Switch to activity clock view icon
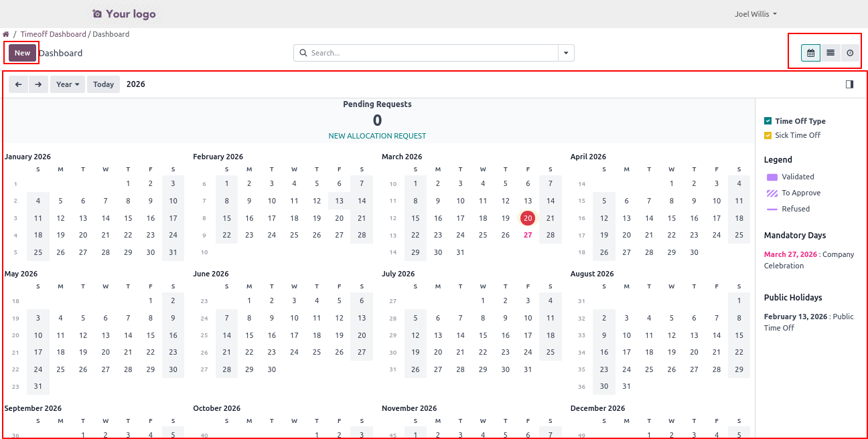 click(851, 53)
